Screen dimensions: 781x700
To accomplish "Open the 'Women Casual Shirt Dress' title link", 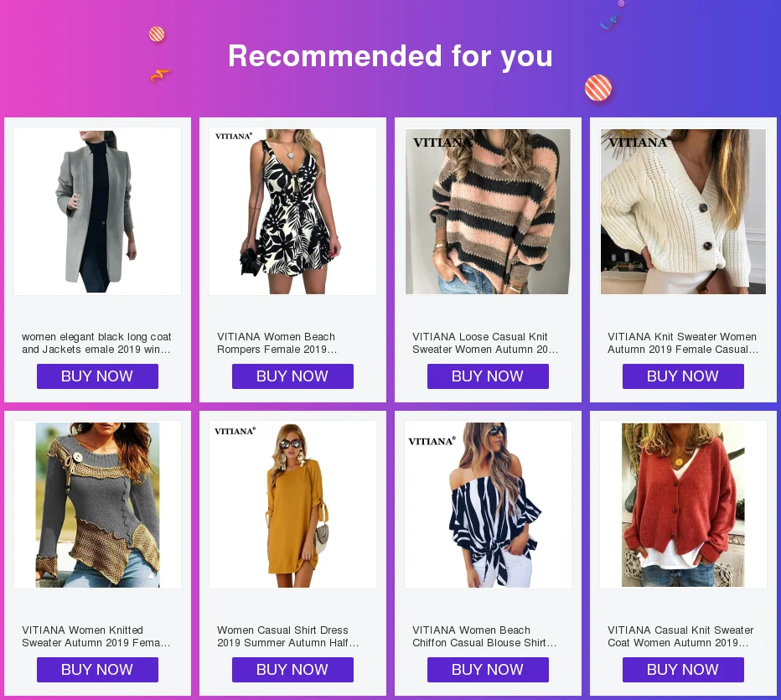I will [288, 636].
